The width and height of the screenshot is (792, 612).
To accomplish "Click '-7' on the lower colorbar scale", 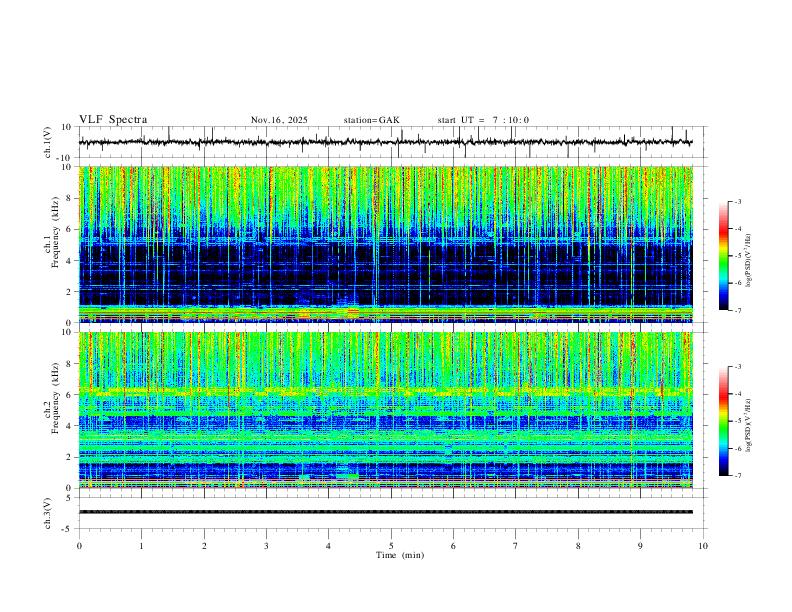I will point(737,476).
